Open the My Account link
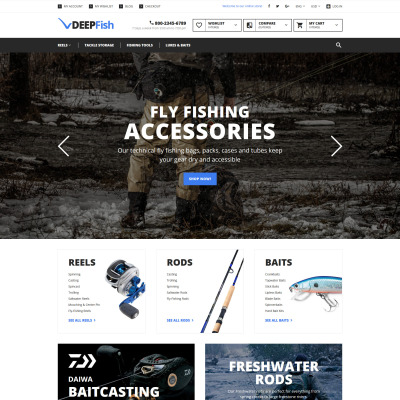 point(70,6)
